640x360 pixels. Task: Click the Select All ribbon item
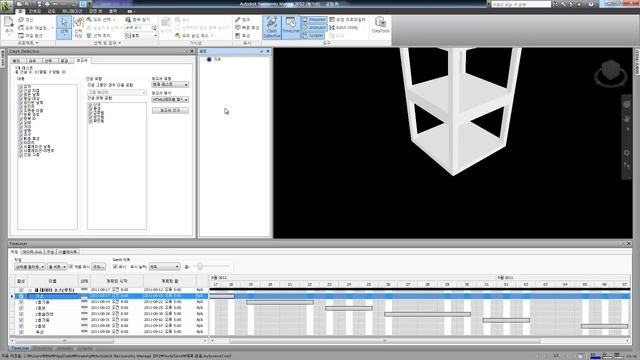point(101,20)
